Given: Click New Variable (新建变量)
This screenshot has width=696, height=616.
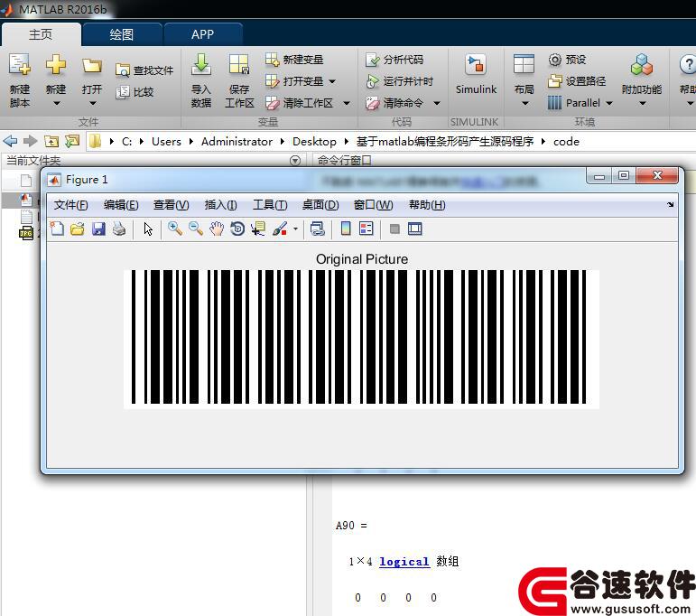Looking at the screenshot, I should pos(294,59).
